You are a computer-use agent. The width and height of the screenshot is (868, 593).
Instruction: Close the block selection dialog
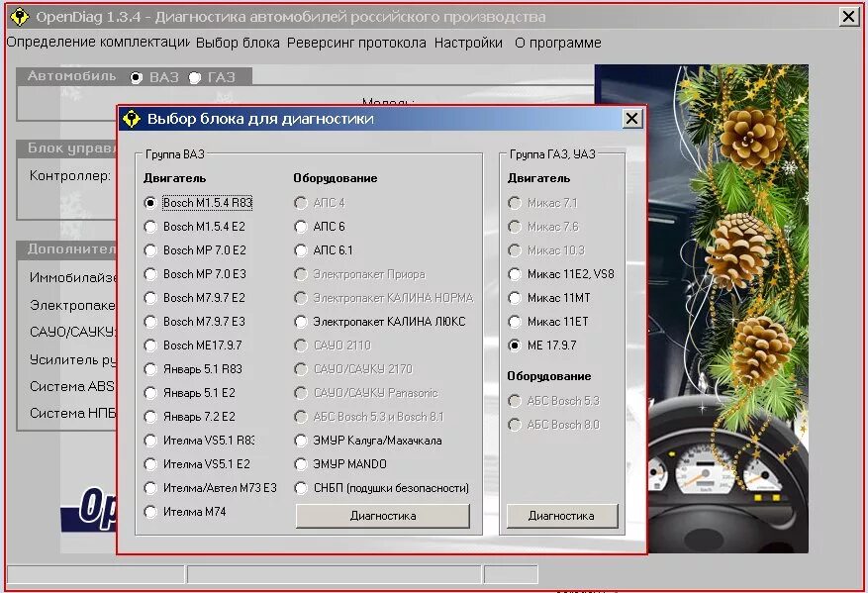click(x=631, y=119)
